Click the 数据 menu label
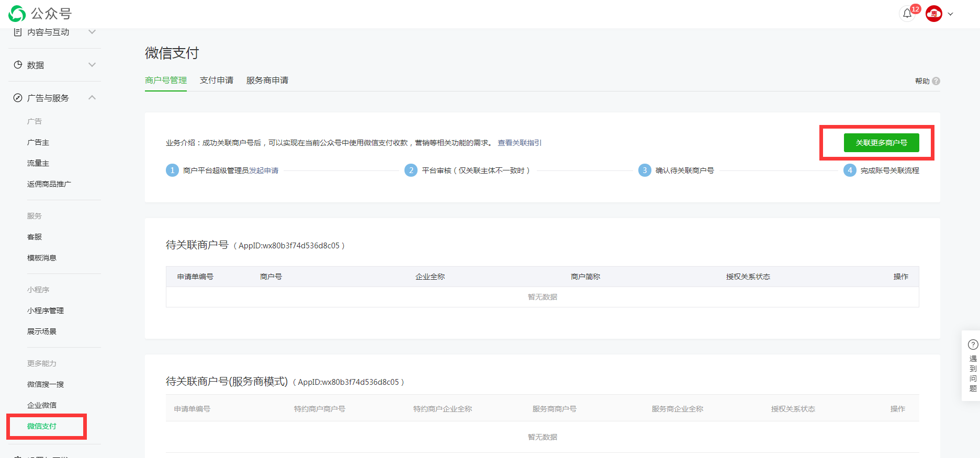 click(36, 65)
